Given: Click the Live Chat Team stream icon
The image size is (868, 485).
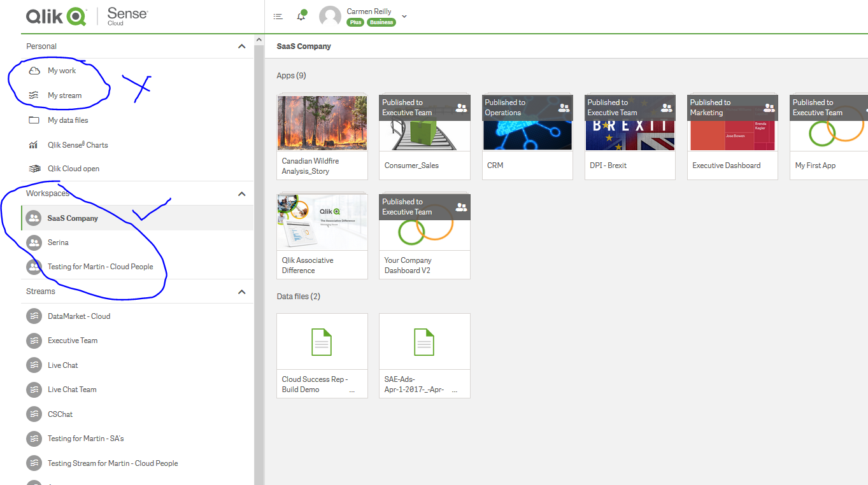Looking at the screenshot, I should [34, 390].
